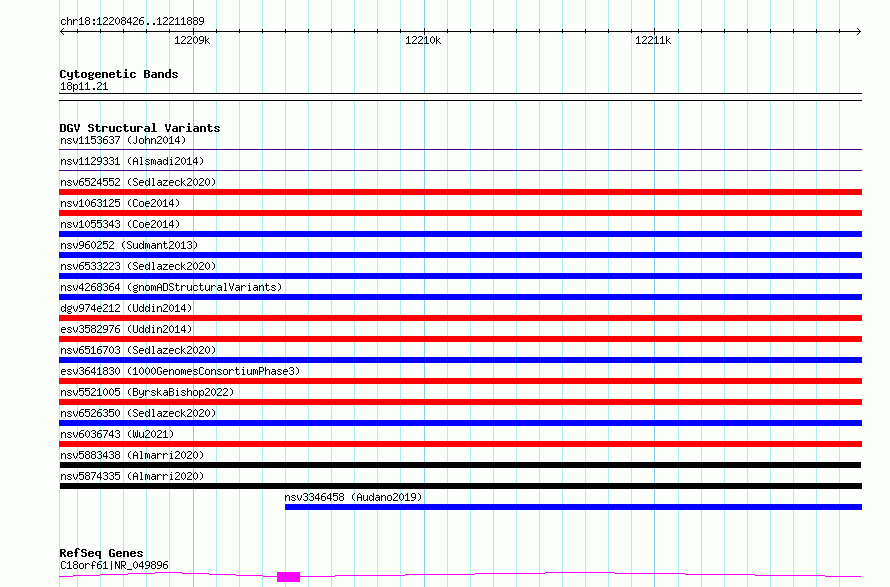Open the nsv6524552 (Sedlazeck2020) label
The height and width of the screenshot is (587, 890).
[x=138, y=182]
